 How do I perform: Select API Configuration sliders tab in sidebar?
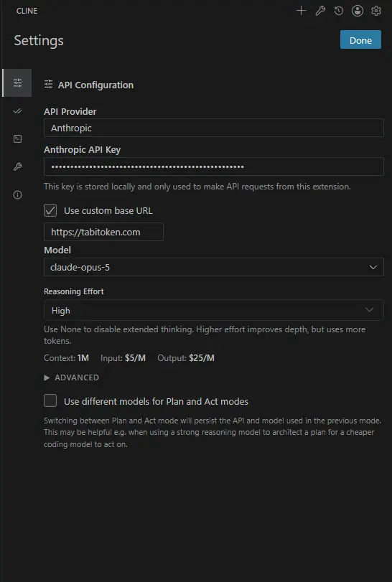coord(17,83)
